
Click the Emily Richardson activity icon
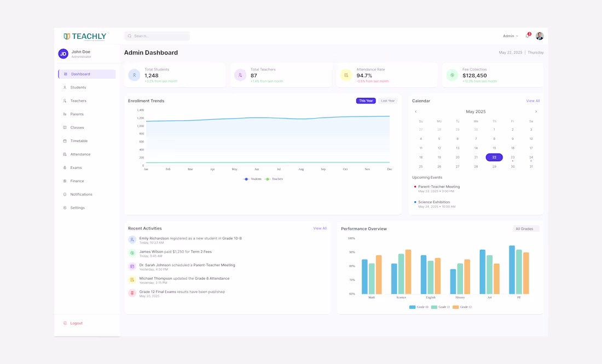pyautogui.click(x=132, y=240)
